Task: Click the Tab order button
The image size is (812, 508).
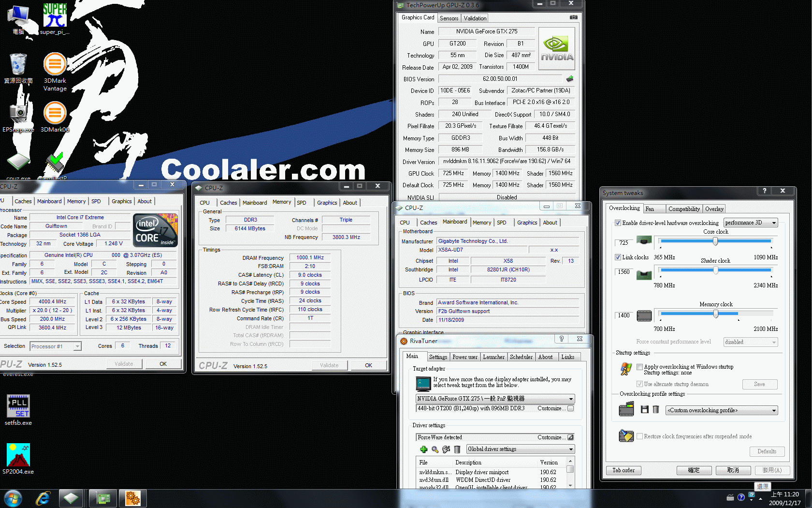Action: point(623,470)
